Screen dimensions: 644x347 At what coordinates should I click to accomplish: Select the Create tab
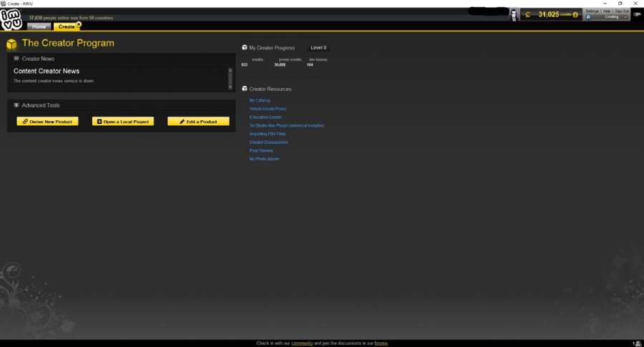(66, 26)
